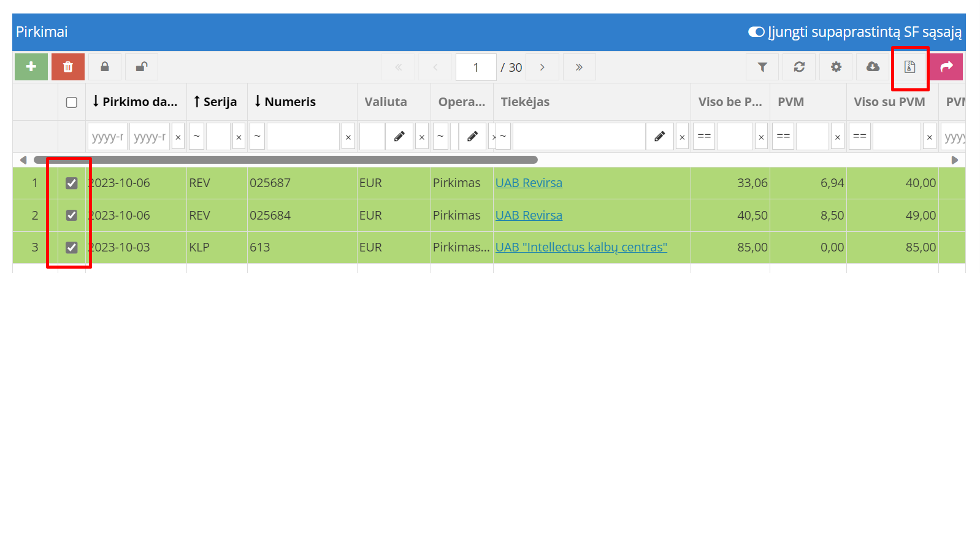The height and width of the screenshot is (552, 980).
Task: Click the red trash delete button
Action: click(68, 67)
